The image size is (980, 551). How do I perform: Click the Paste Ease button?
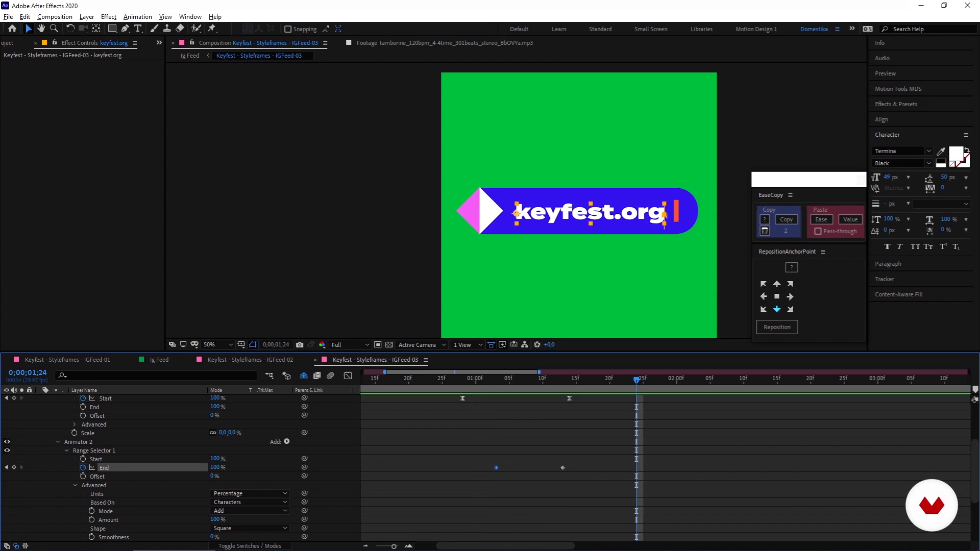click(x=821, y=219)
